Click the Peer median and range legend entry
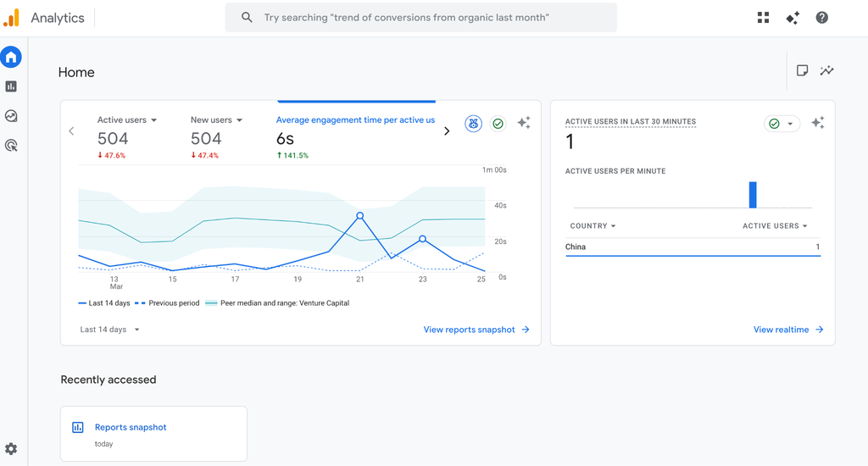 click(277, 303)
